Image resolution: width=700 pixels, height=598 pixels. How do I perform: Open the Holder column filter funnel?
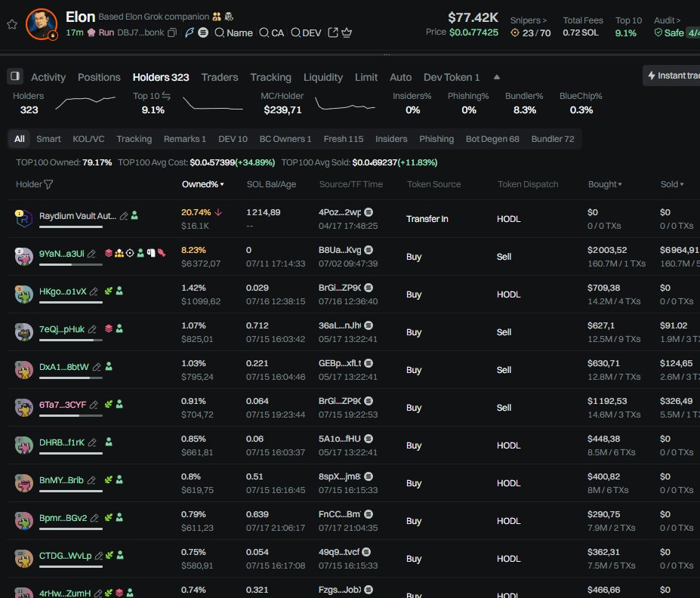point(48,184)
